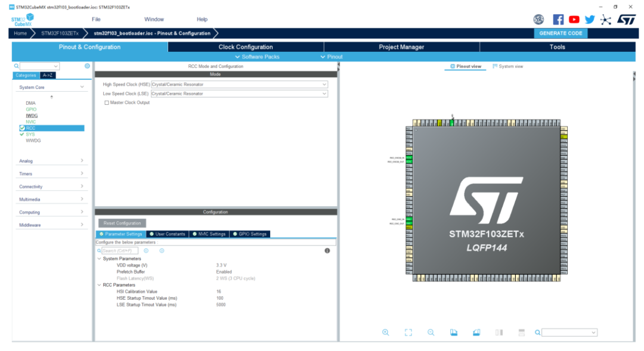Image resolution: width=644 pixels, height=351 pixels.
Task: Select IWDG in the System Core list
Action: pos(32,116)
